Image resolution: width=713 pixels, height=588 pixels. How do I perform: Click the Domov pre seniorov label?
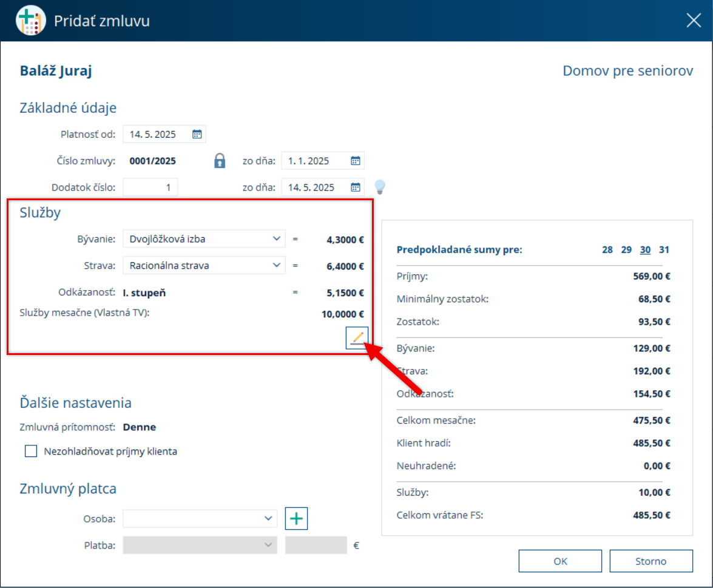coord(628,71)
